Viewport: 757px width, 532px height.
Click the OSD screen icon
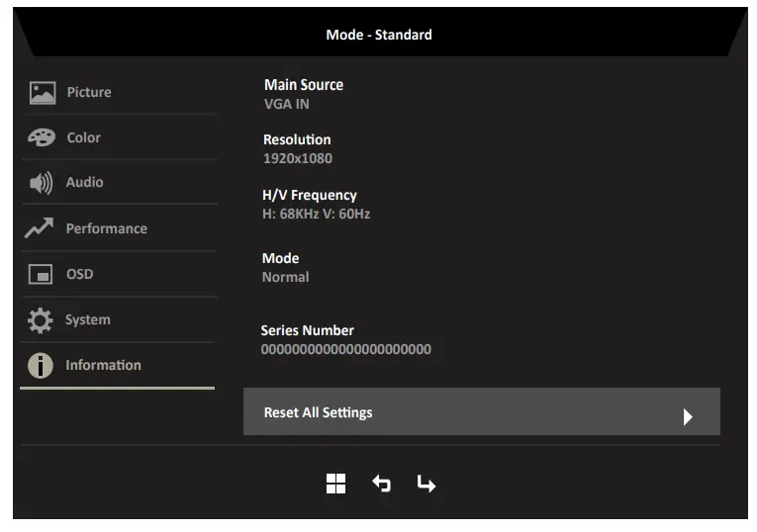point(41,275)
